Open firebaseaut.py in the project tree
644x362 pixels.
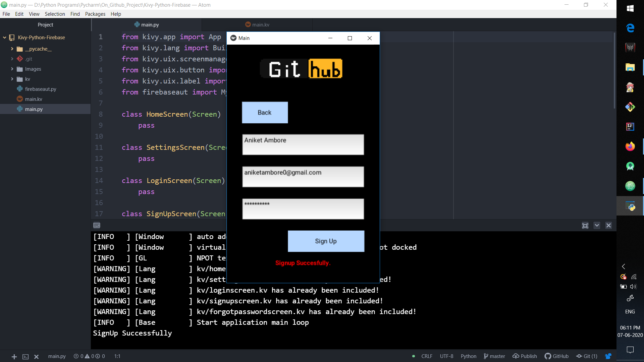pyautogui.click(x=40, y=89)
